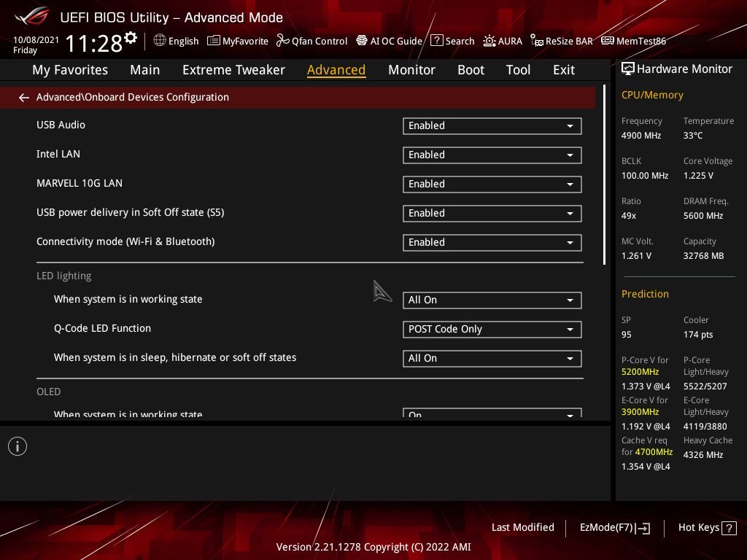The width and height of the screenshot is (747, 560).
Task: Click the 32768 MB capacity value
Action: 704,256
